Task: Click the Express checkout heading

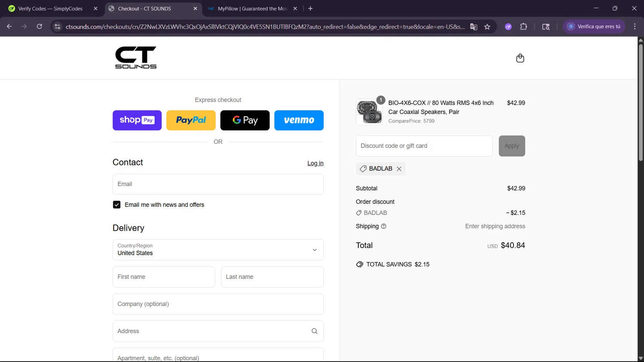Action: pyautogui.click(x=218, y=100)
